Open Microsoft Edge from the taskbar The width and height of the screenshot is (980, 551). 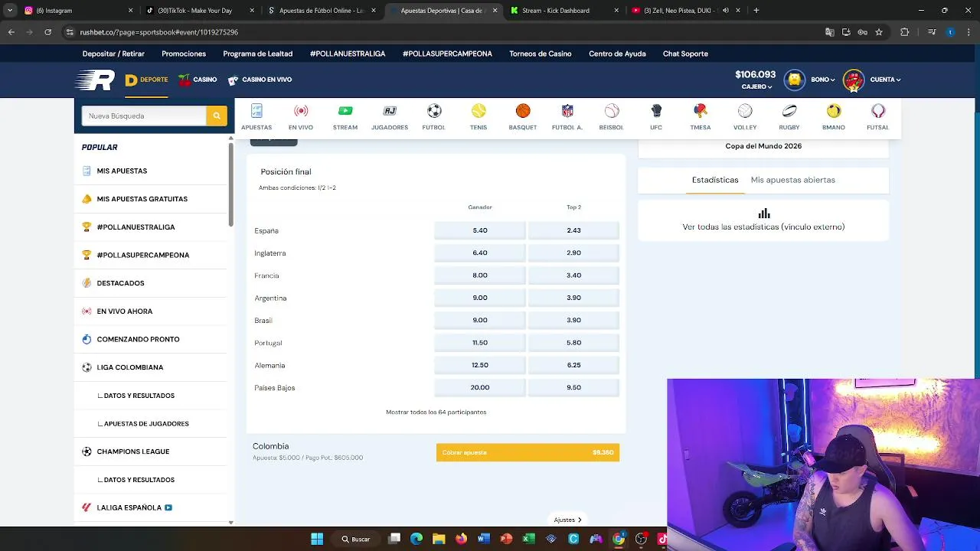click(x=416, y=539)
